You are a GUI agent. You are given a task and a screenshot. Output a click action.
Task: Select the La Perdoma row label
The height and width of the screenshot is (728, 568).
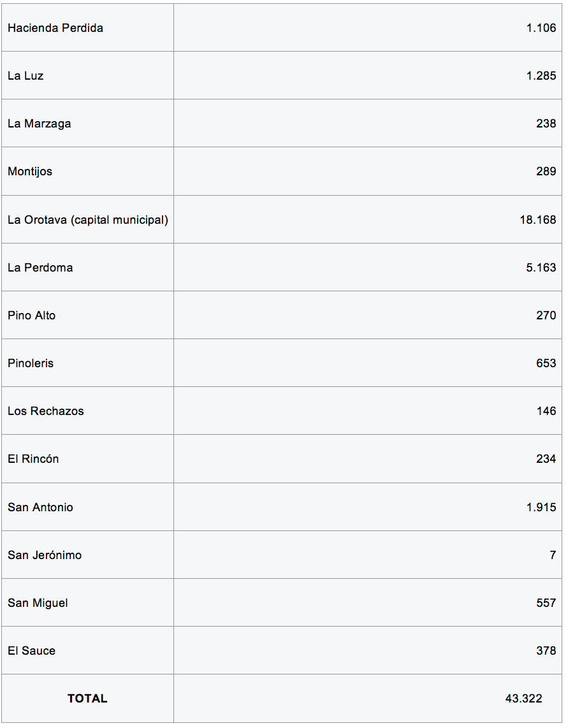click(40, 268)
